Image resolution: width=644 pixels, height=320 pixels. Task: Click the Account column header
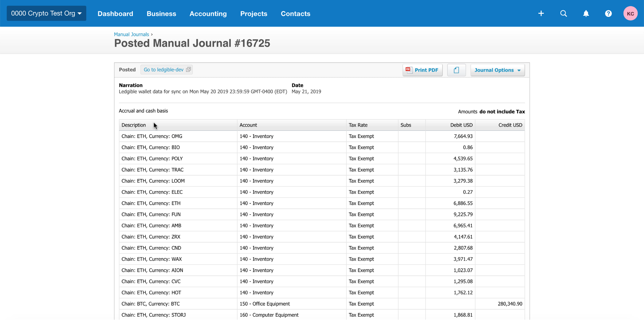[x=291, y=125]
